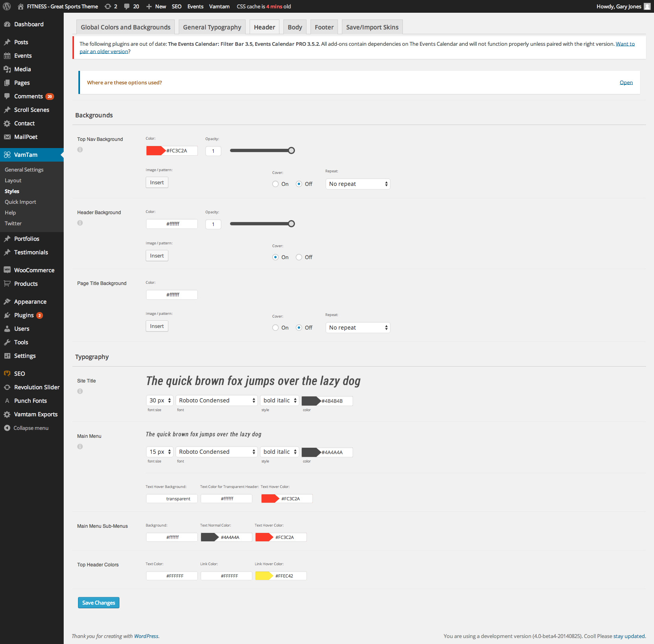The width and height of the screenshot is (654, 644).
Task: Switch to the General Typography tab
Action: pos(212,27)
